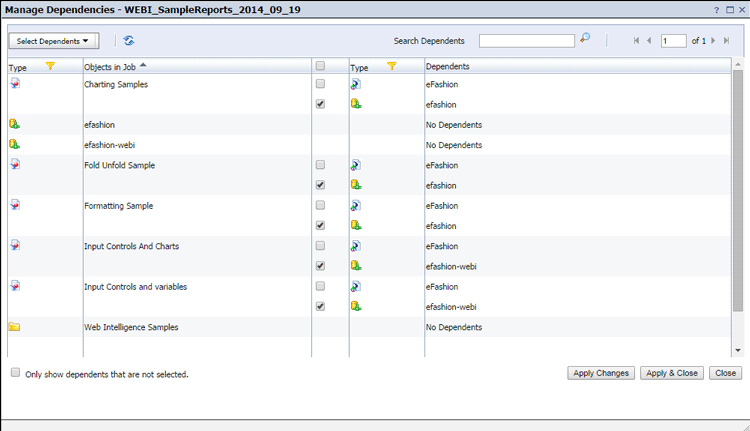This screenshot has width=750, height=431.
Task: Click the search magnifier icon
Action: click(x=585, y=39)
